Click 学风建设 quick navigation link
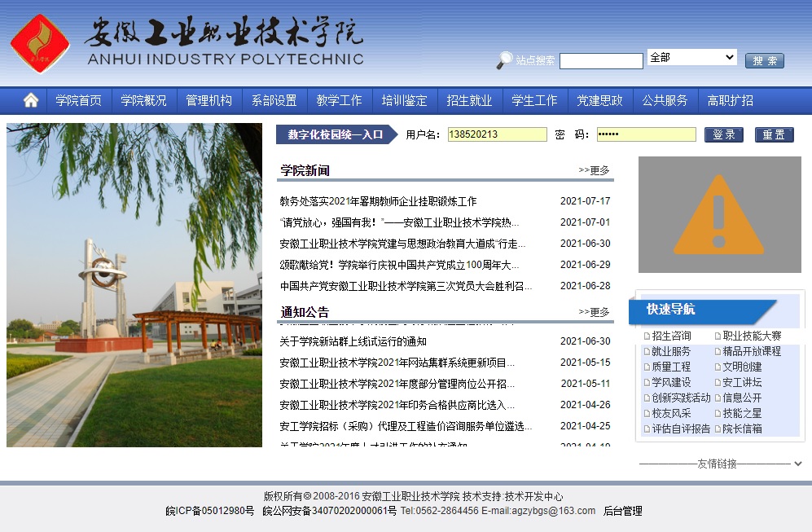Screen dimensions: 812x532 pyautogui.click(x=671, y=382)
